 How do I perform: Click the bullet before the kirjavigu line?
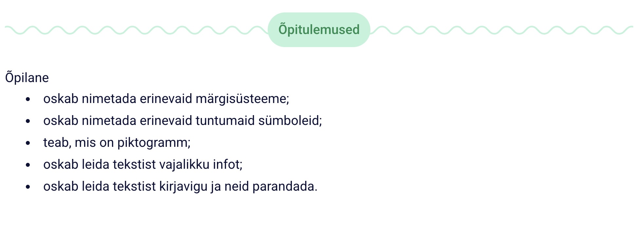(x=28, y=187)
